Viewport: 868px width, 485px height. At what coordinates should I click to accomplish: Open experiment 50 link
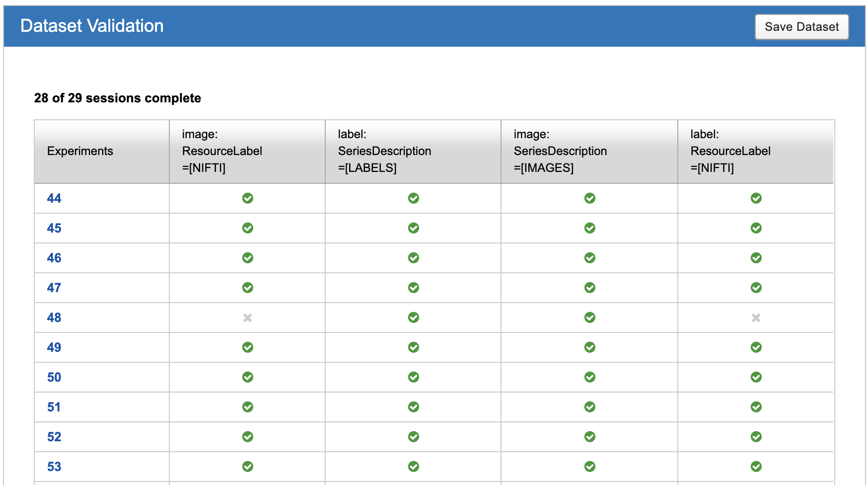(x=54, y=377)
